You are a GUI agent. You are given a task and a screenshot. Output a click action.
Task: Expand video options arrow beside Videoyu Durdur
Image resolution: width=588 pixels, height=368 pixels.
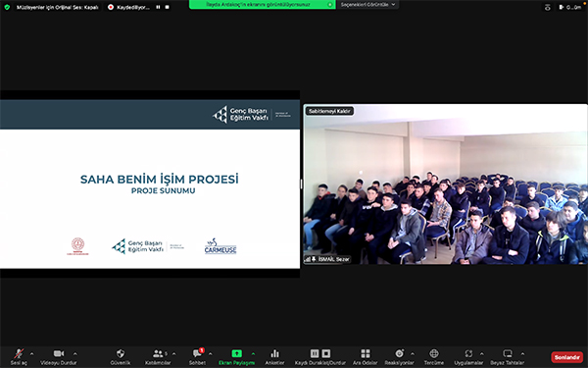point(75,353)
